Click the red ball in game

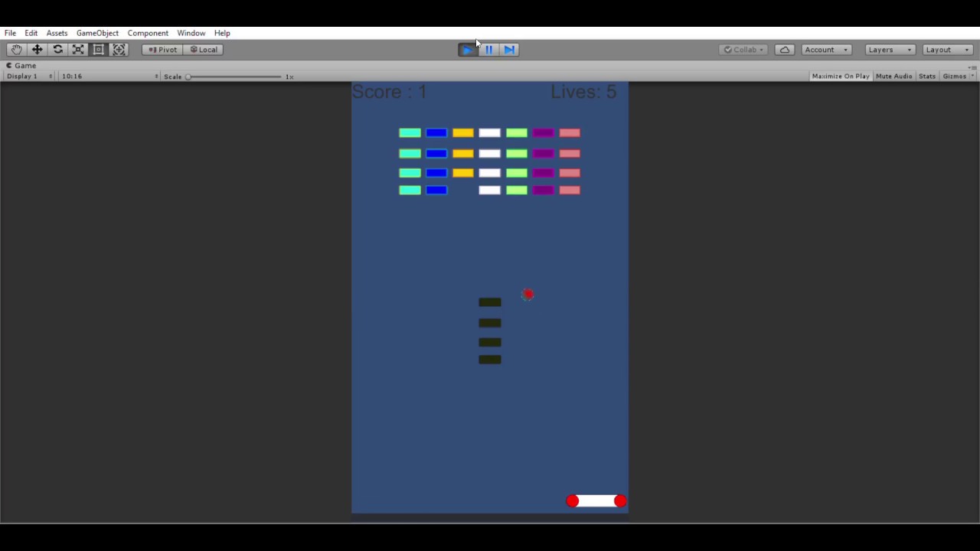528,295
